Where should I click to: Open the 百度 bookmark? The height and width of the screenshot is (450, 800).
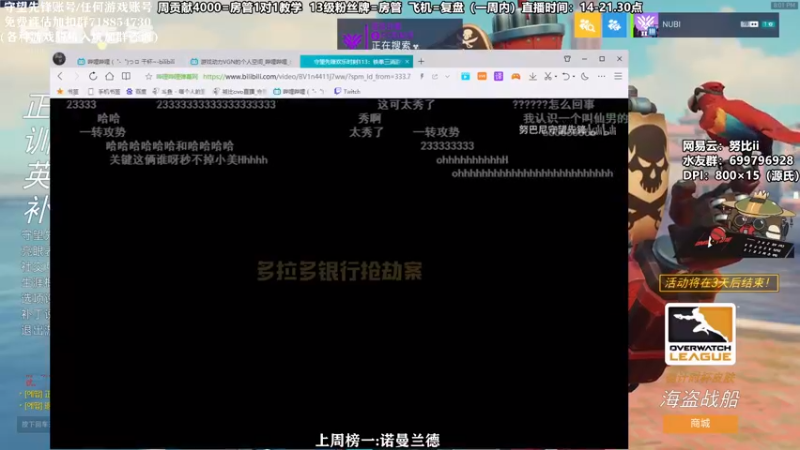coord(136,91)
